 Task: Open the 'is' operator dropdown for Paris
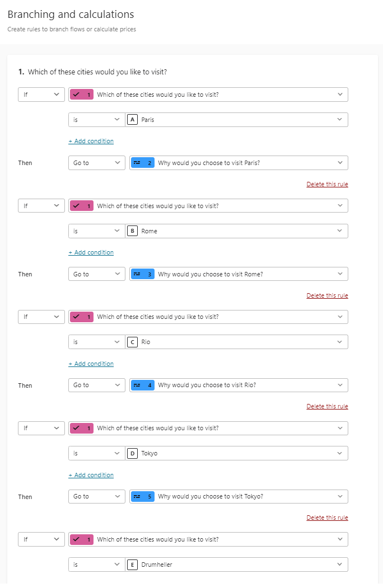[96, 120]
